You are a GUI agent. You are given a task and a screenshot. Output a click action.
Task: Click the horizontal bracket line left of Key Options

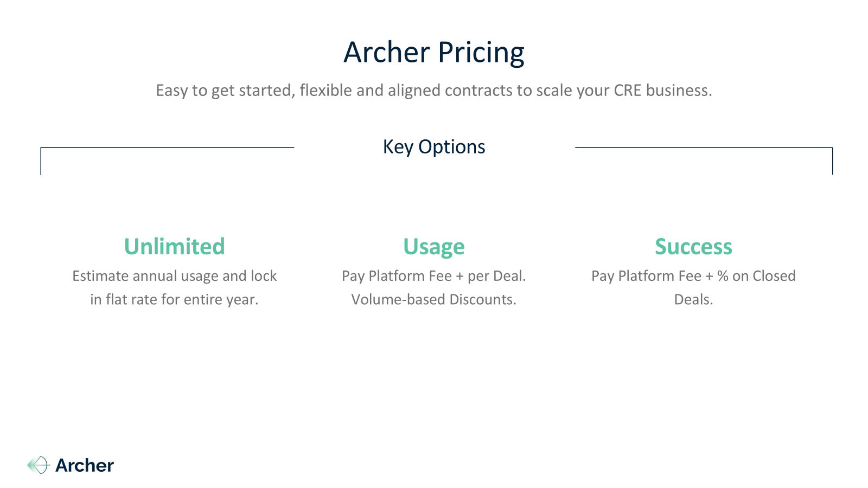click(167, 147)
